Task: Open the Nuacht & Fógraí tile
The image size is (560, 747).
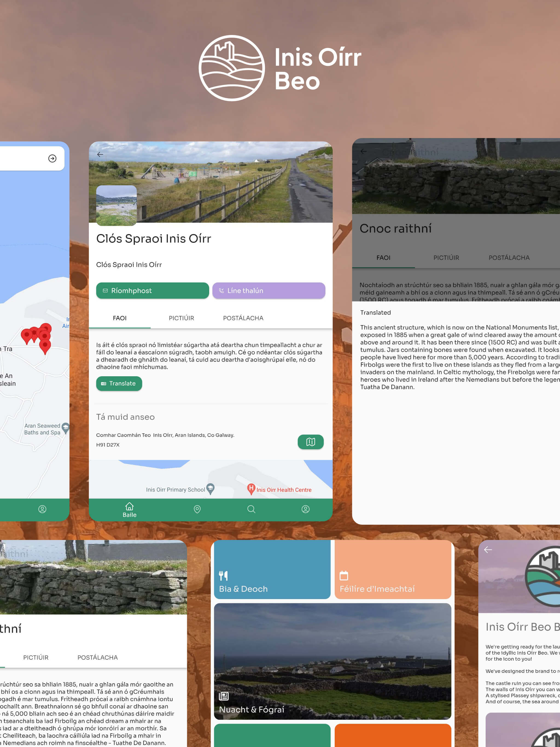Action: 333,661
